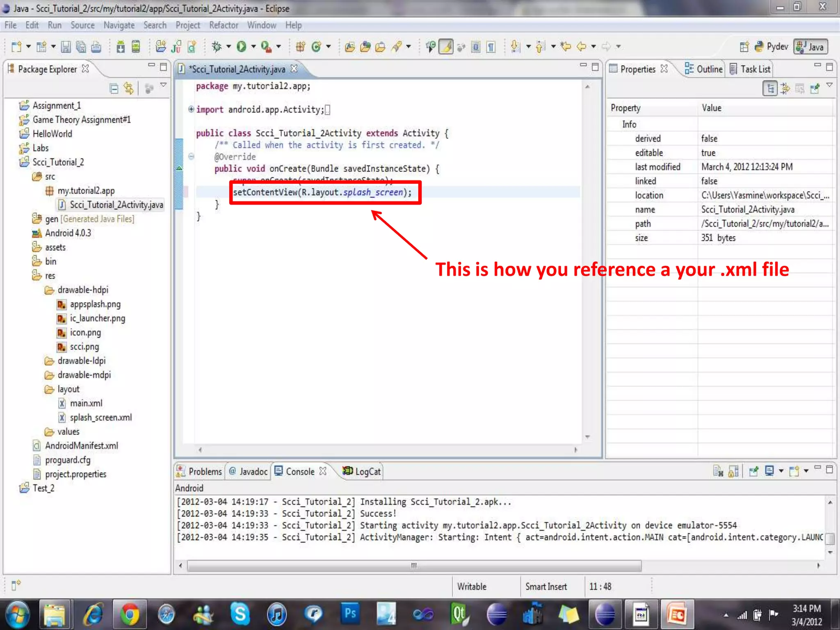Open the External Tools dropdown arrow
The width and height of the screenshot is (840, 630).
click(278, 47)
